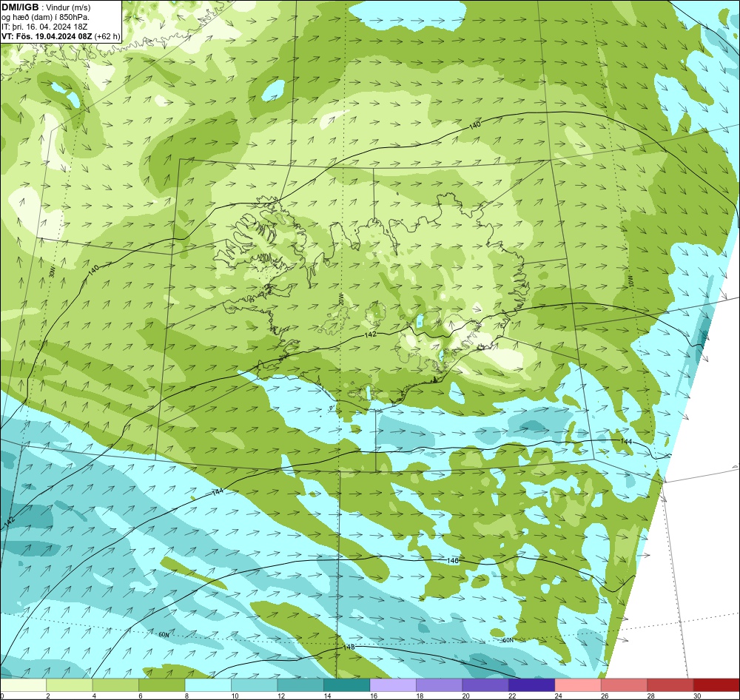Click the '10W' longitude label
The height and width of the screenshot is (700, 740).
click(x=631, y=281)
